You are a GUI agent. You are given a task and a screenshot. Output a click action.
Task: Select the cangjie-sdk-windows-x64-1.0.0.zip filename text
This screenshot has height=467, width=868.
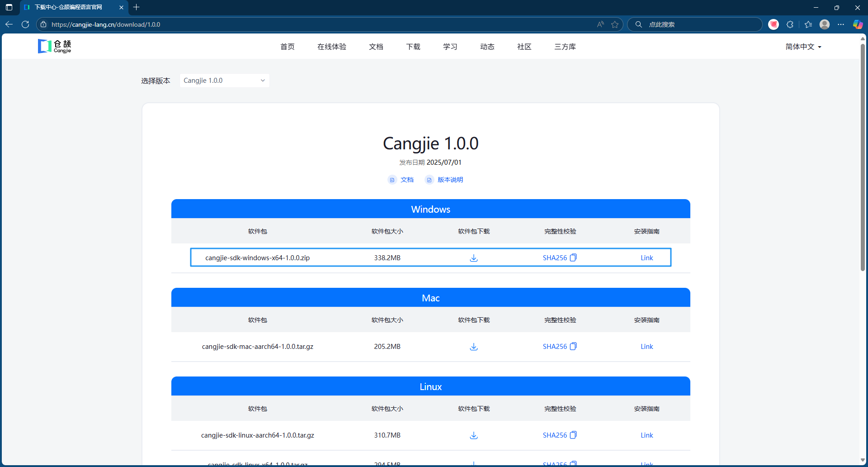(258, 258)
